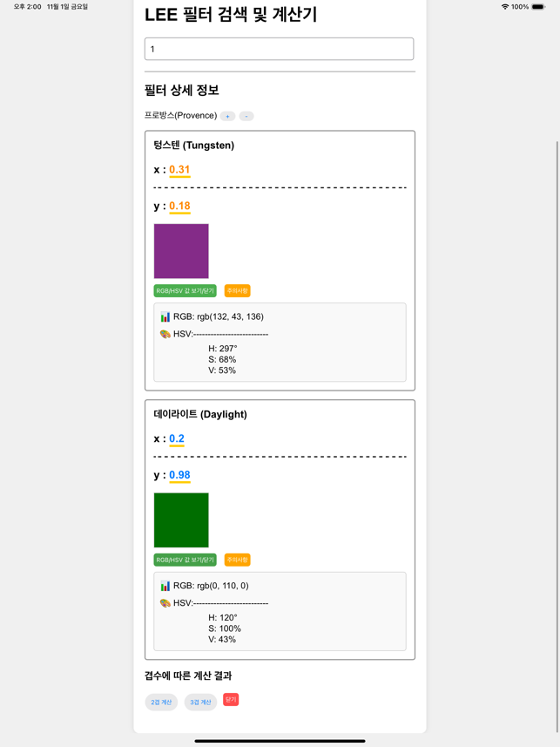Viewport: 560px width, 747px height.
Task: Click the plus button next to Provence
Action: [x=227, y=116]
